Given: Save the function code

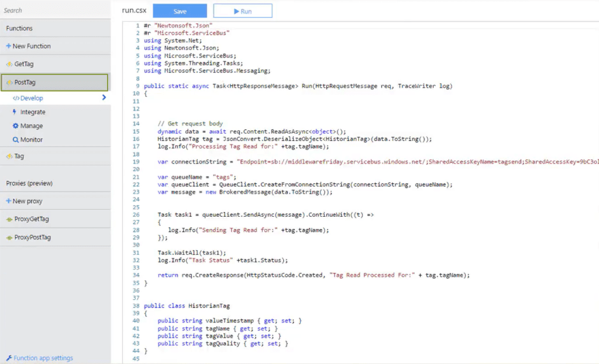Looking at the screenshot, I should 180,11.
